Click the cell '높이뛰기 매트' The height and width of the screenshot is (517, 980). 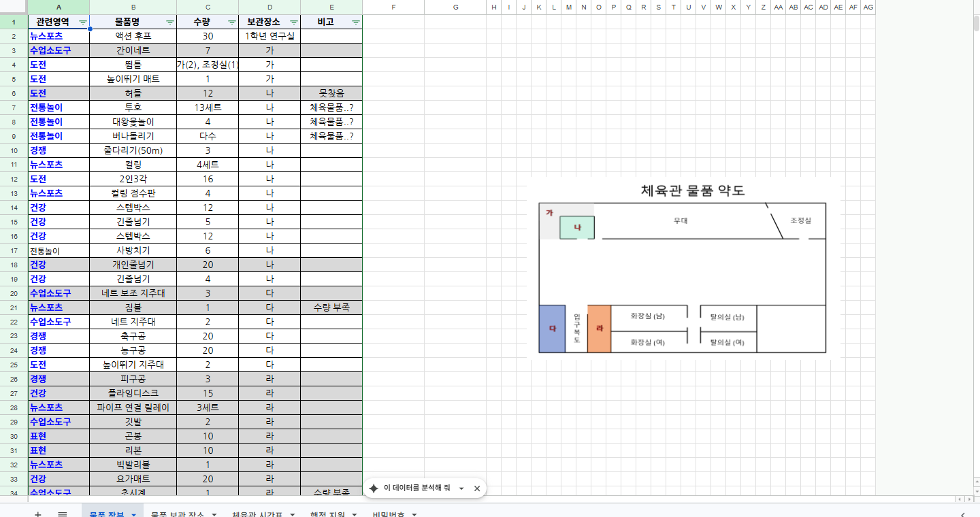[x=133, y=79]
